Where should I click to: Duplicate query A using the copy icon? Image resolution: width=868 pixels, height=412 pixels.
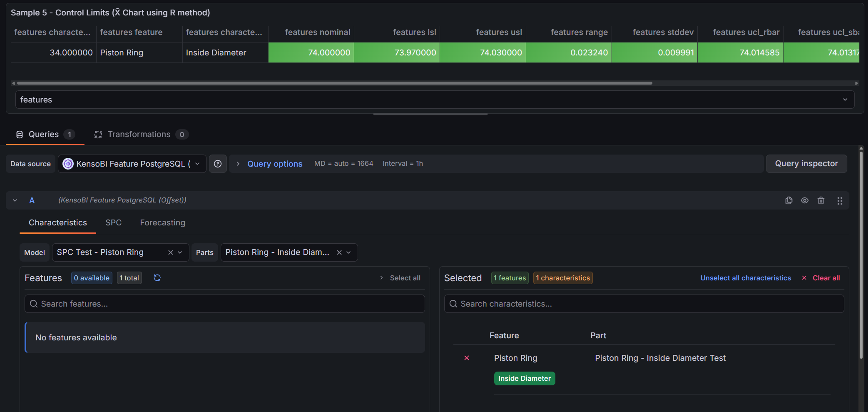788,200
